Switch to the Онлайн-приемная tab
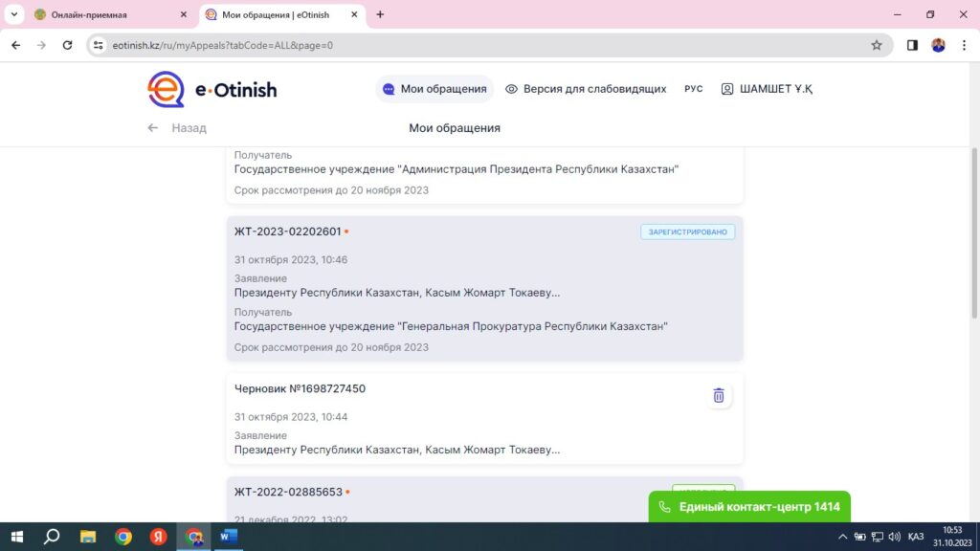 [107, 14]
